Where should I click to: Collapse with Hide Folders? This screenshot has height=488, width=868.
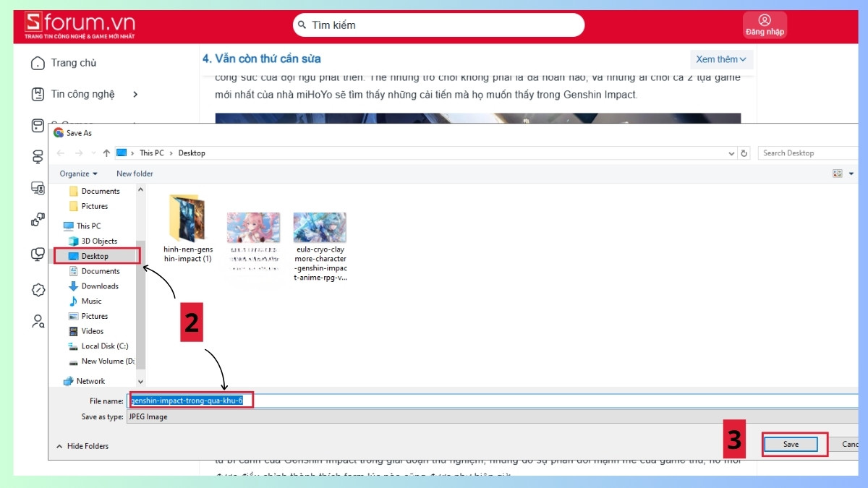click(82, 446)
